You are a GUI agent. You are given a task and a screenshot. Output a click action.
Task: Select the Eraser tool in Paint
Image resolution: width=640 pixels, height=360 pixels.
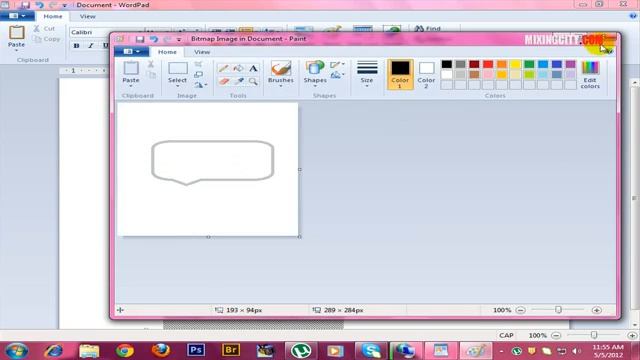223,82
